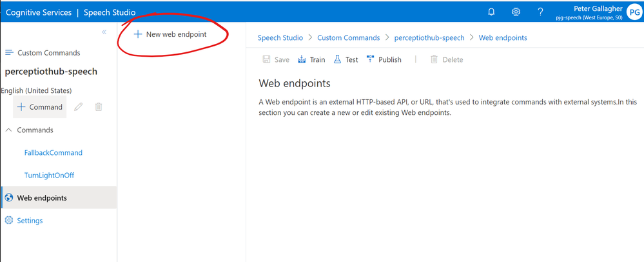Open the Custom Commands sidebar heading
644x262 pixels.
point(43,53)
